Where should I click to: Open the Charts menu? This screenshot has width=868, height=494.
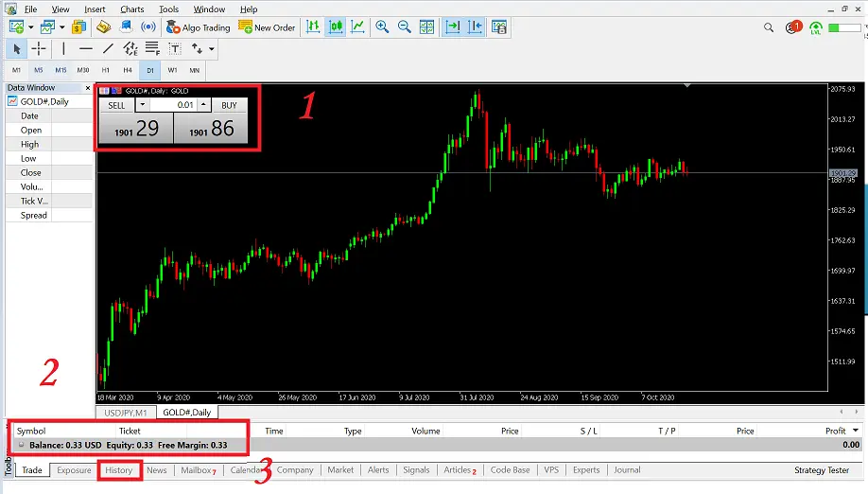click(x=132, y=9)
